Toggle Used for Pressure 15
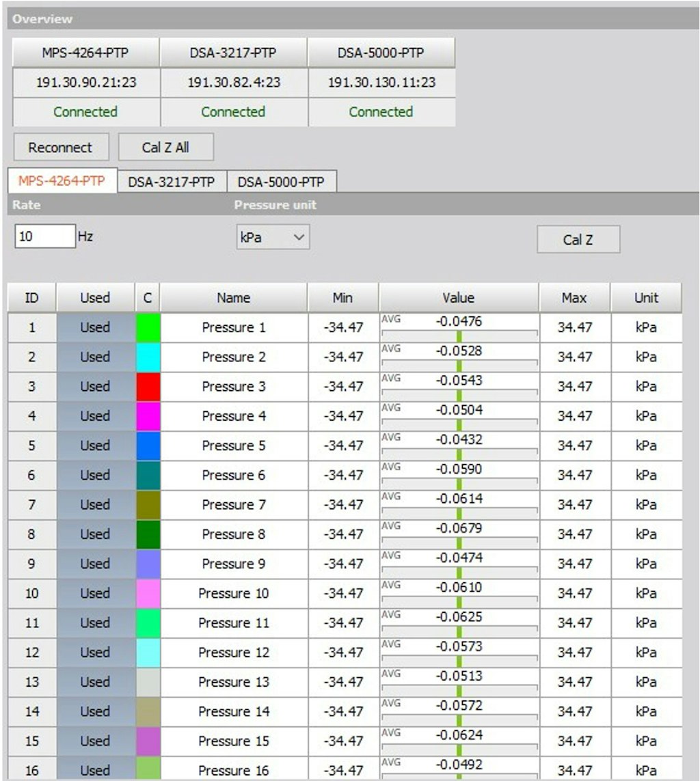 95,741
